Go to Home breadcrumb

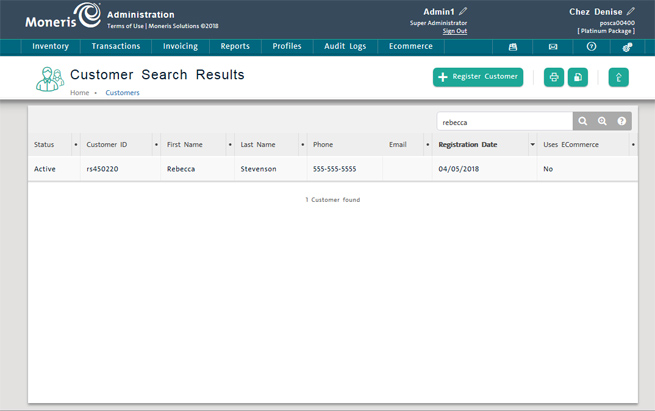point(79,93)
